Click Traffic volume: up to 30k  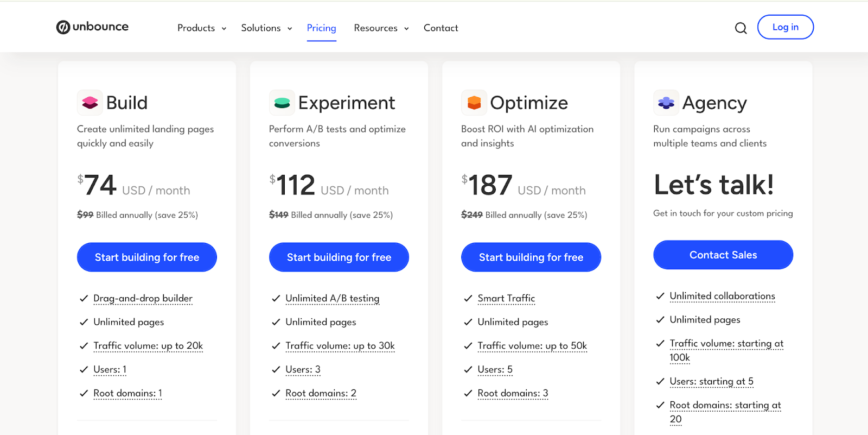(x=340, y=346)
